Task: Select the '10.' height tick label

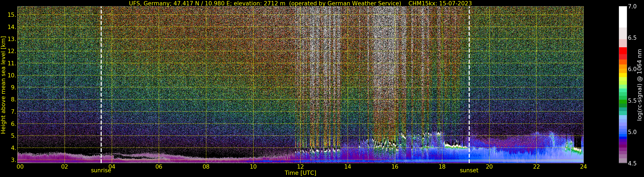Action: point(12,75)
